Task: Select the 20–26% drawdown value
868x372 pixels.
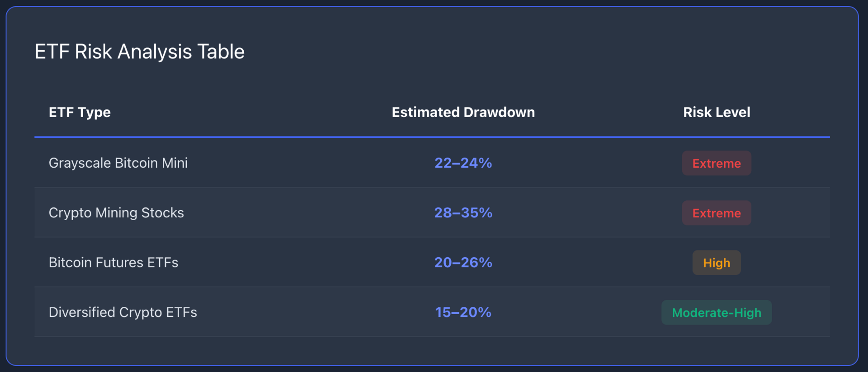Action: click(463, 262)
